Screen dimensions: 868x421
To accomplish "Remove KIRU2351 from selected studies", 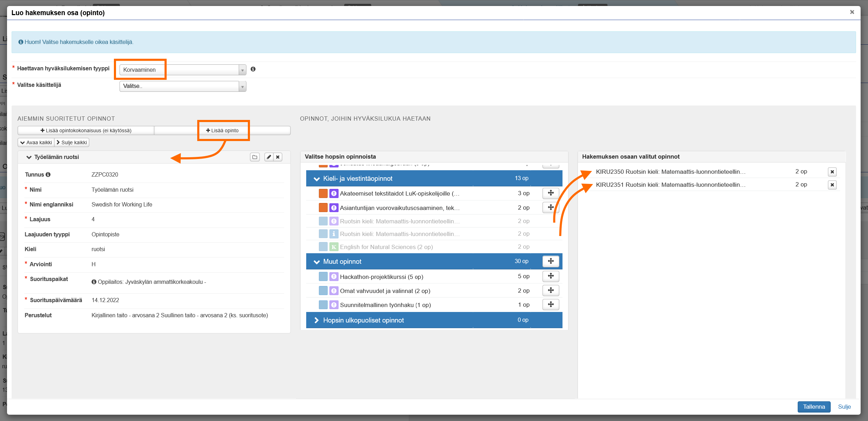I will pyautogui.click(x=832, y=185).
